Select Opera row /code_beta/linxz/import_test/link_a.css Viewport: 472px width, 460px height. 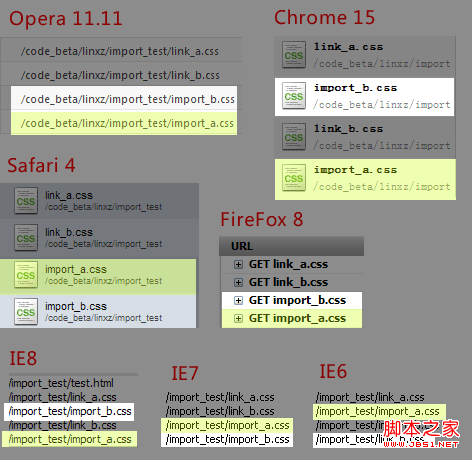[121, 51]
